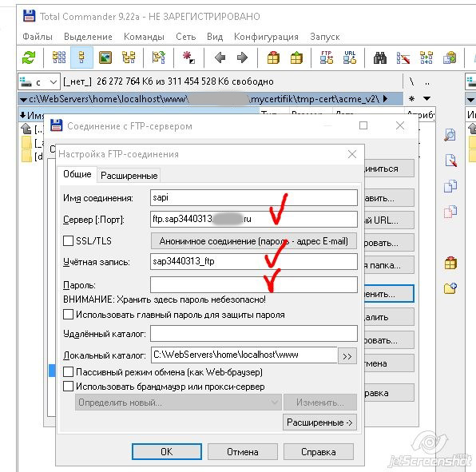476x472 pixels.
Task: Click in the 'Пароль' field
Action: pyautogui.click(x=254, y=285)
